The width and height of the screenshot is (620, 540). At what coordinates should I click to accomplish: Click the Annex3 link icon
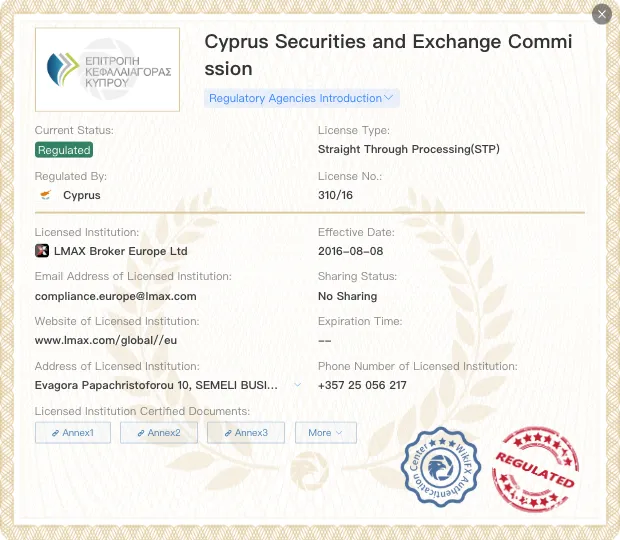[228, 433]
